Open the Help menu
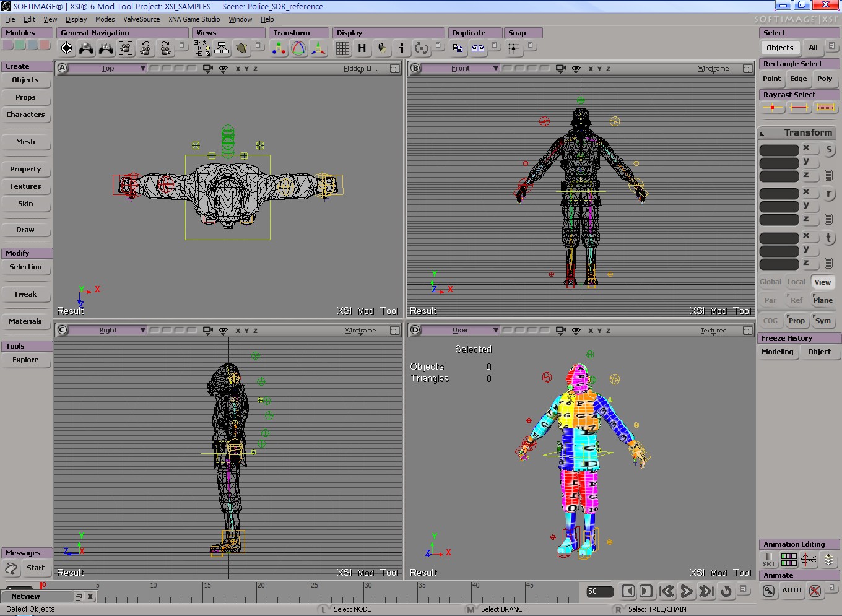This screenshot has width=842, height=616. click(x=267, y=19)
